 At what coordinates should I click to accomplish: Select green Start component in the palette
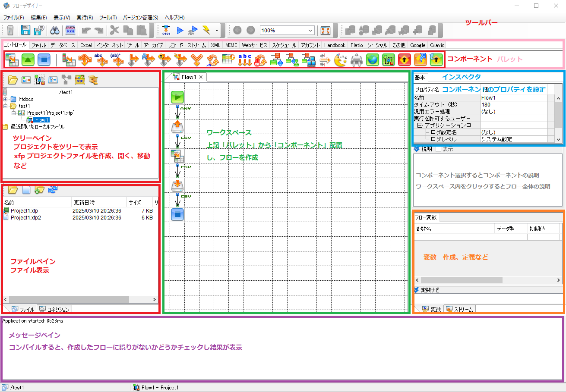(x=28, y=60)
